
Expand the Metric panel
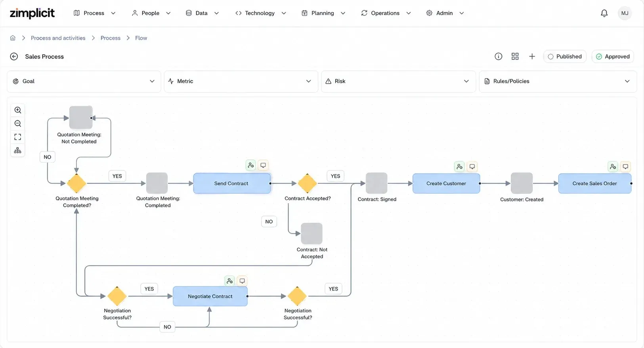point(241,81)
